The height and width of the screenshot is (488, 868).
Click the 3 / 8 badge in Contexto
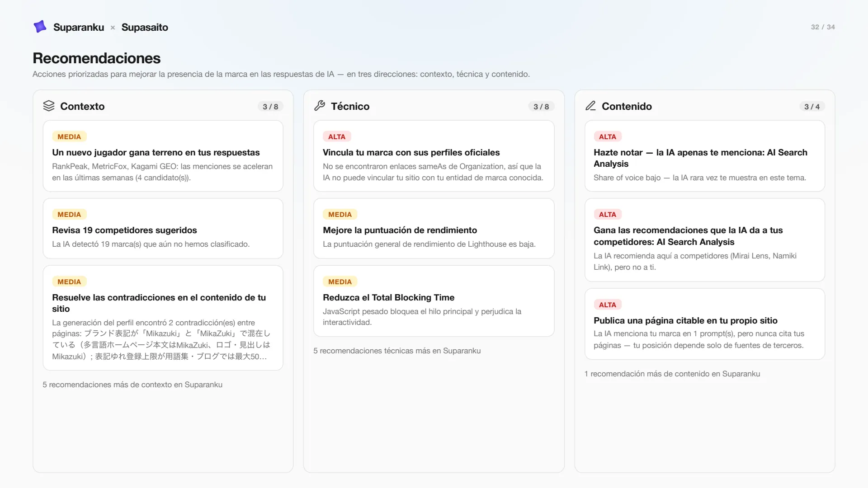pyautogui.click(x=270, y=107)
